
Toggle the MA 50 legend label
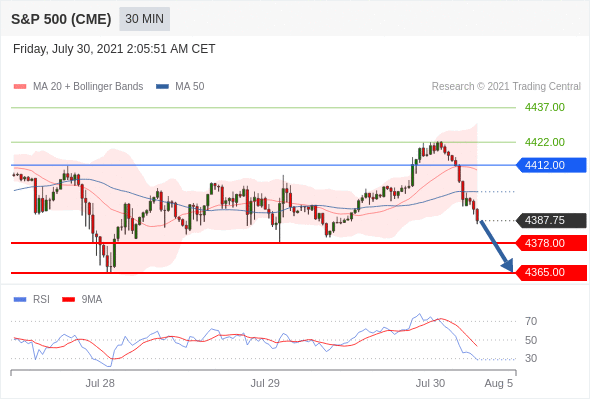coord(190,87)
